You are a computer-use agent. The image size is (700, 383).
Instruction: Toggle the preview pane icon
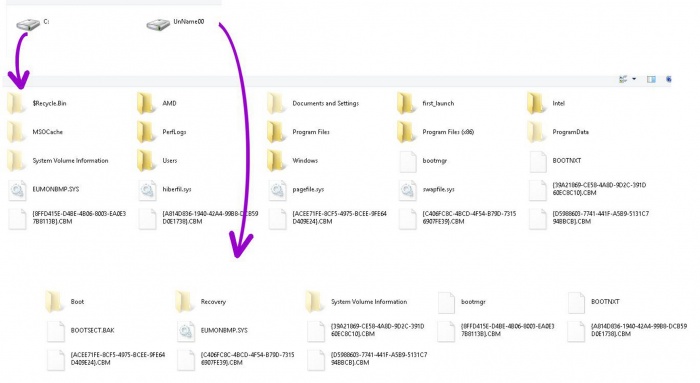click(651, 79)
